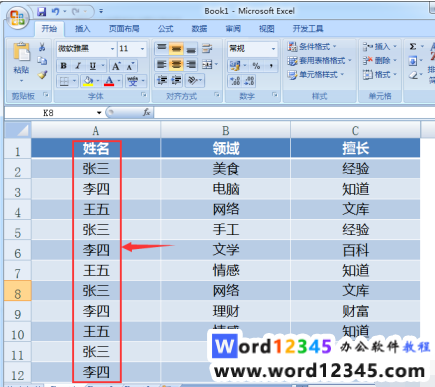Decrease the cell indent
This screenshot has width=435, height=387.
[x=162, y=80]
